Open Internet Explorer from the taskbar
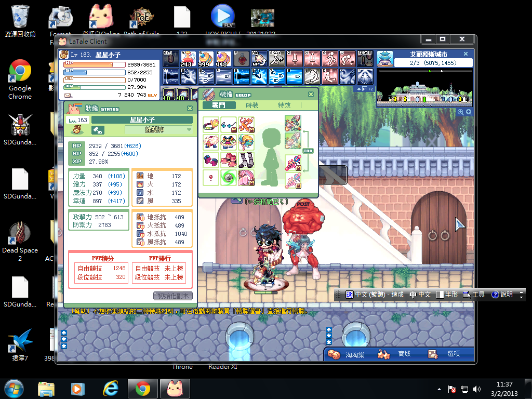 point(111,389)
